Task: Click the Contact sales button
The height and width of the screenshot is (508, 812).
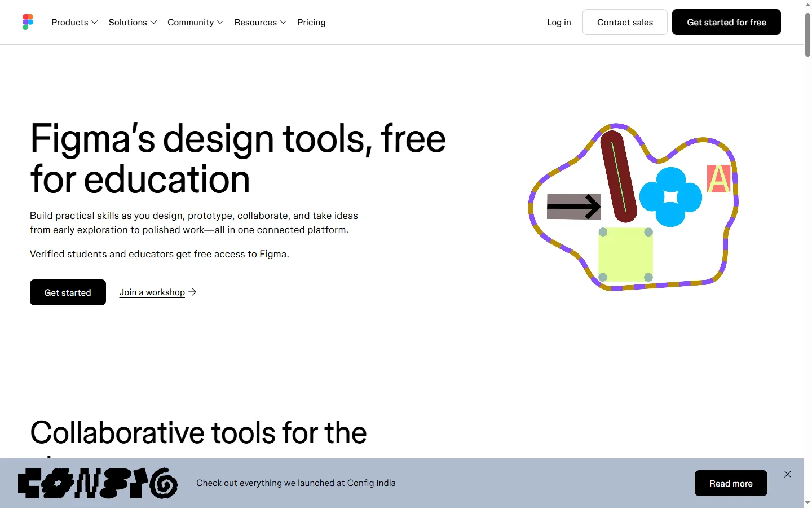Action: (x=625, y=22)
